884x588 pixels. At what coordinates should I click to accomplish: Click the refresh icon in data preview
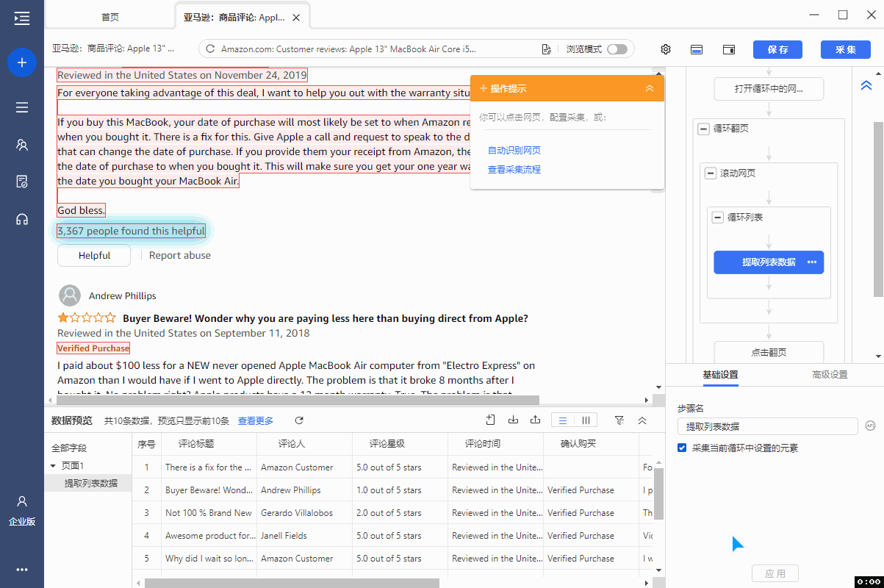(x=299, y=420)
